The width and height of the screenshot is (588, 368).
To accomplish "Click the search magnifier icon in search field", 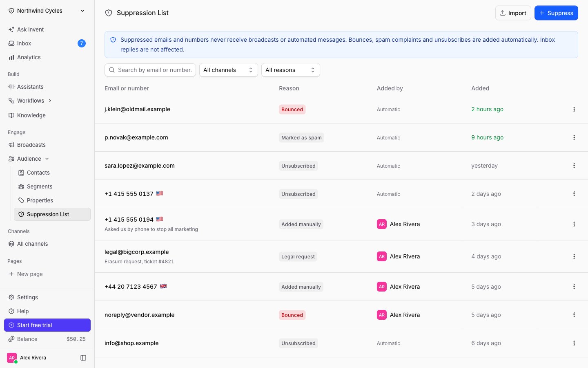I will (111, 70).
